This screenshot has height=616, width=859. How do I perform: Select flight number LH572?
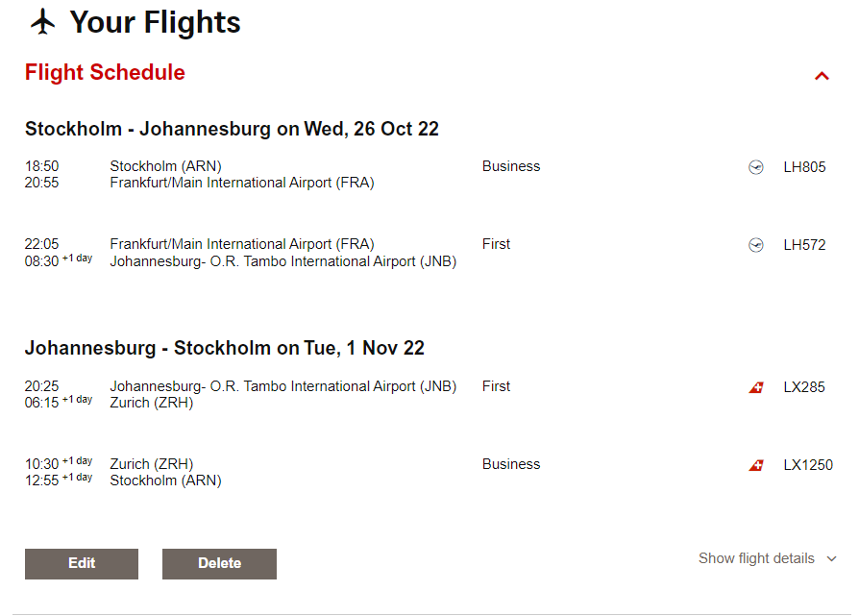(804, 245)
